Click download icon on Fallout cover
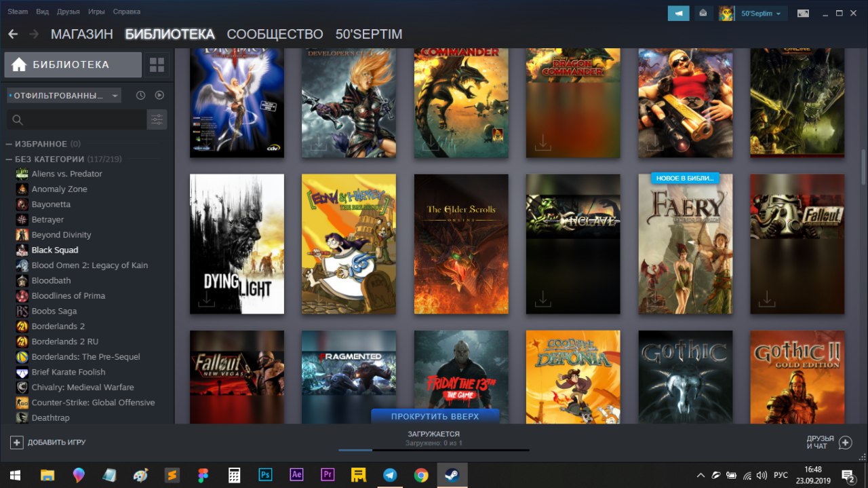Viewport: 868px width, 488px height. (766, 299)
